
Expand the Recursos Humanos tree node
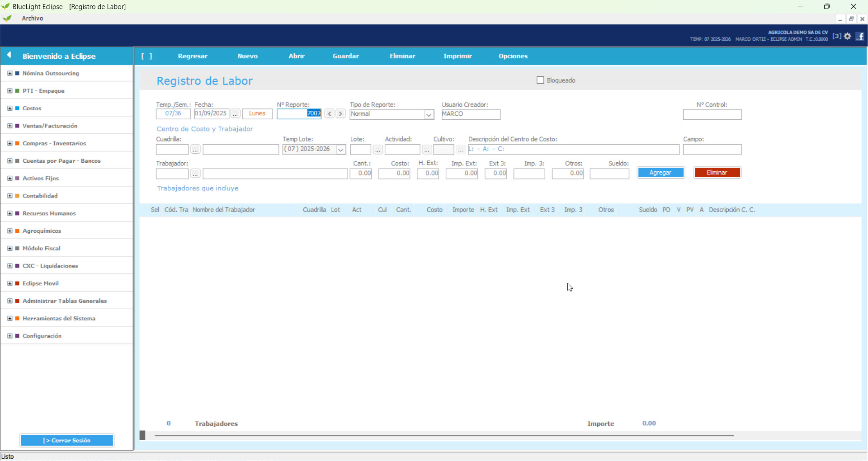(x=9, y=213)
